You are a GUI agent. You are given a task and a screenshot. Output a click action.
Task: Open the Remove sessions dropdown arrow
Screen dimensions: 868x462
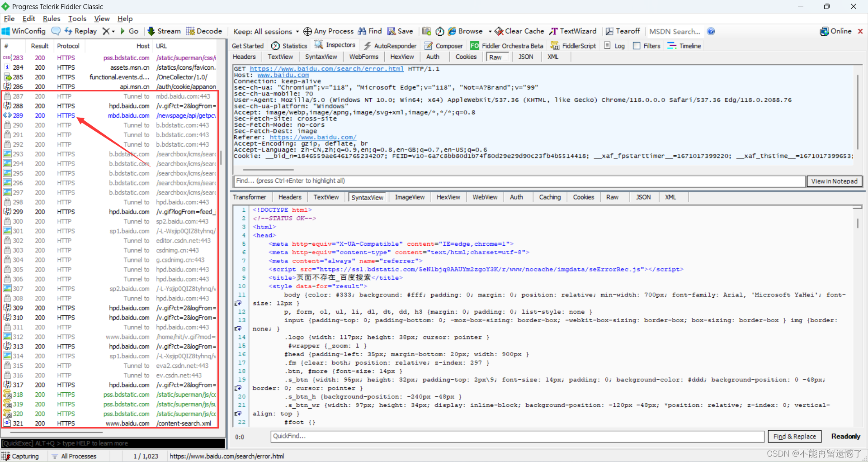[113, 31]
